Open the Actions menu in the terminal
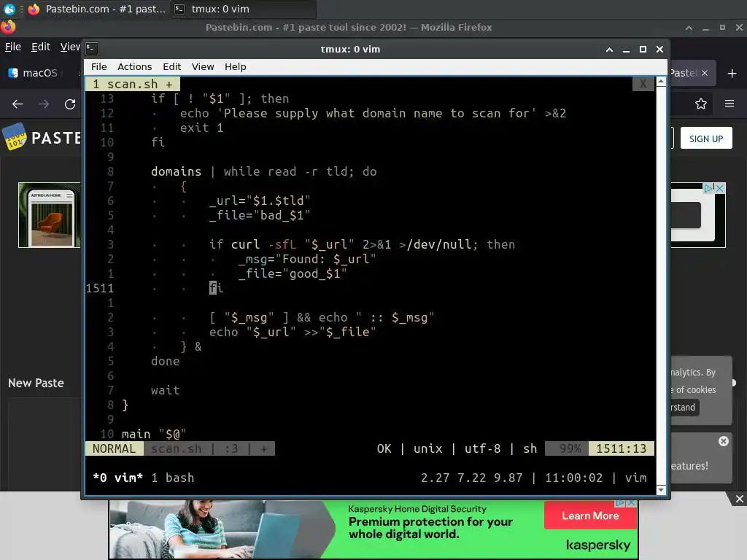Screen dimensions: 747x560 tap(134, 66)
